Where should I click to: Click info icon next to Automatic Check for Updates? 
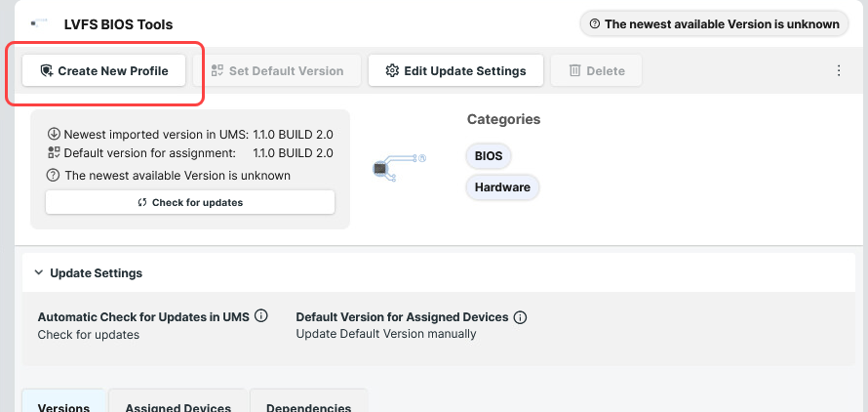pyautogui.click(x=260, y=316)
